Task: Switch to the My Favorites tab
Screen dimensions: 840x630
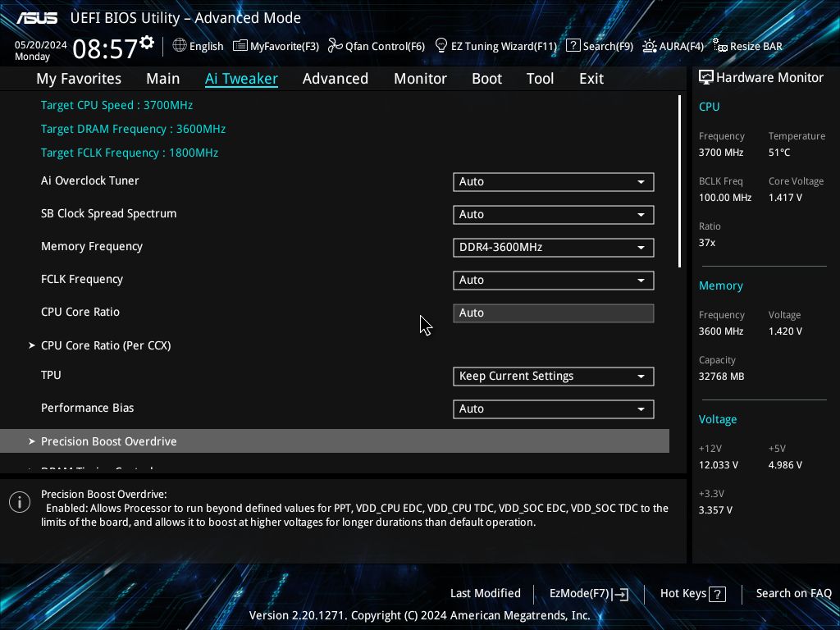Action: point(79,79)
